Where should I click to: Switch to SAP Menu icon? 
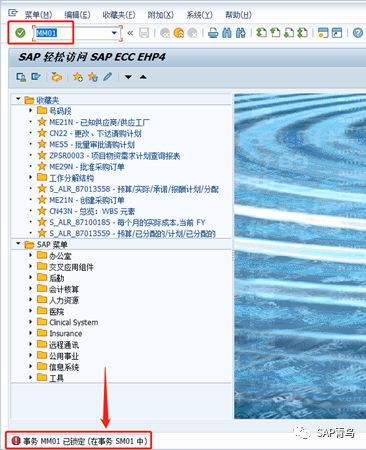(x=36, y=77)
